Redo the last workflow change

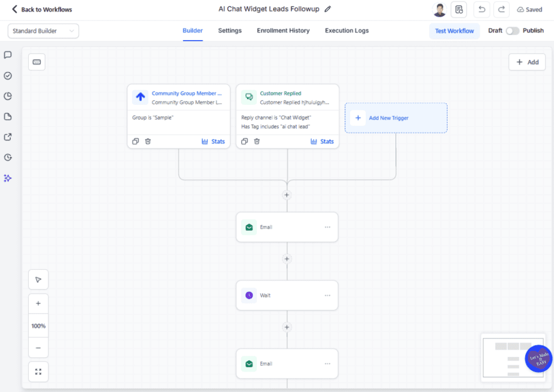[x=501, y=9]
